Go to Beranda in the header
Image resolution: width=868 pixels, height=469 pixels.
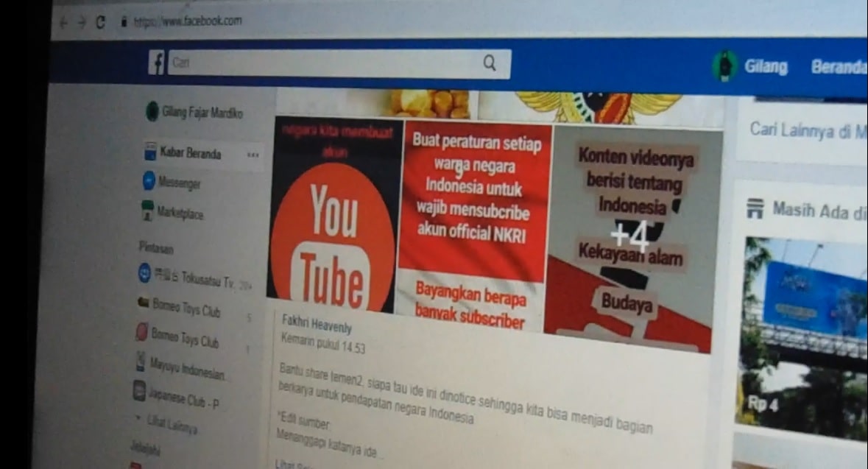coord(839,67)
